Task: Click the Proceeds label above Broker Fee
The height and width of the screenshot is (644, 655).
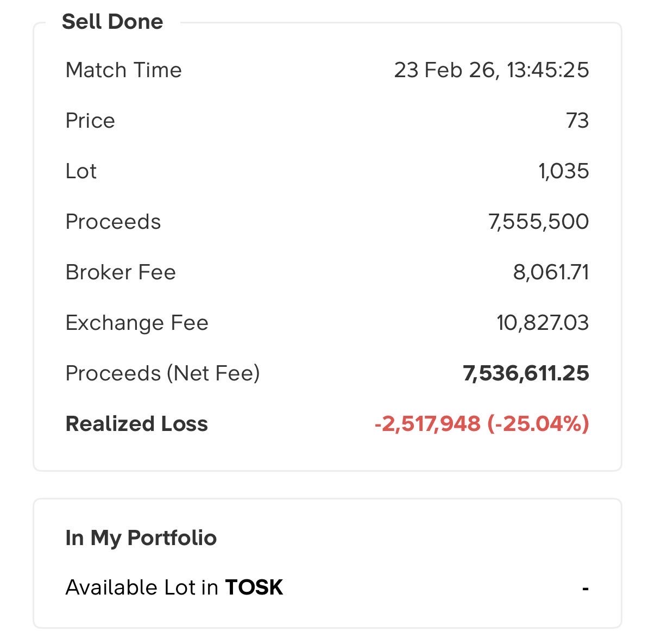Action: click(113, 222)
